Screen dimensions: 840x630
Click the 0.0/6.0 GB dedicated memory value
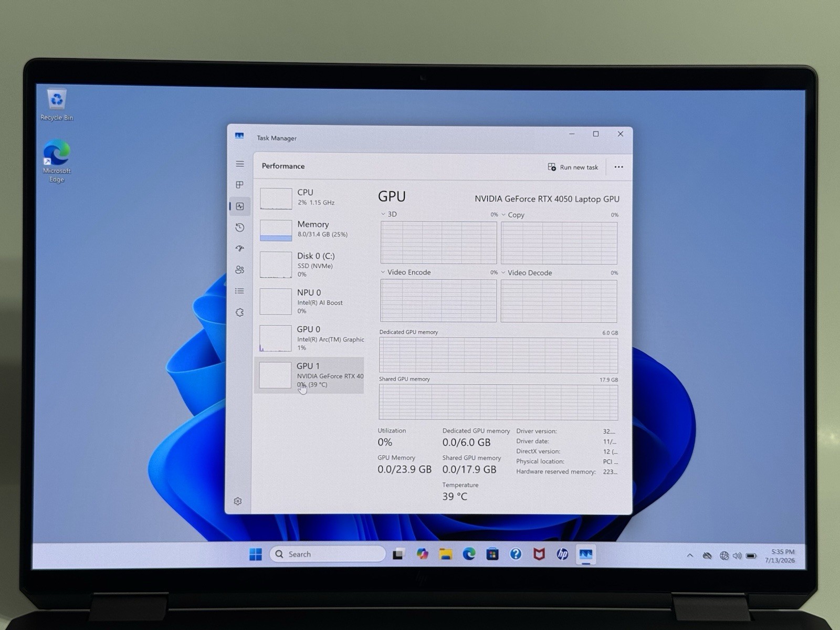(x=466, y=443)
